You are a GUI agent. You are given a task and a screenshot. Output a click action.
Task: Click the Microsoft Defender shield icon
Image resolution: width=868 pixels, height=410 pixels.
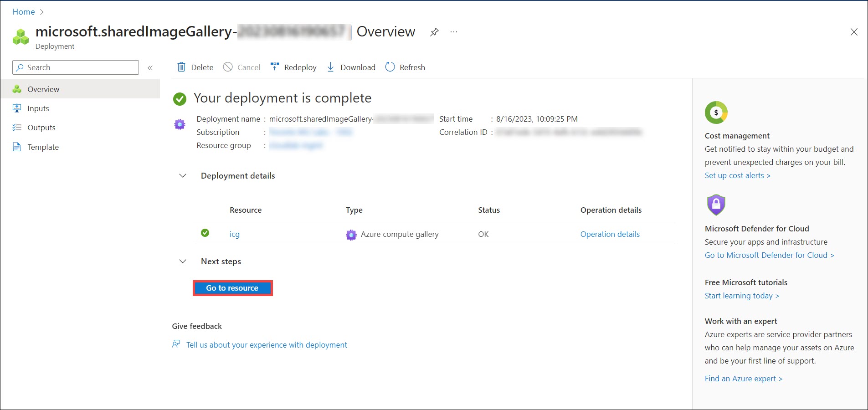(716, 205)
